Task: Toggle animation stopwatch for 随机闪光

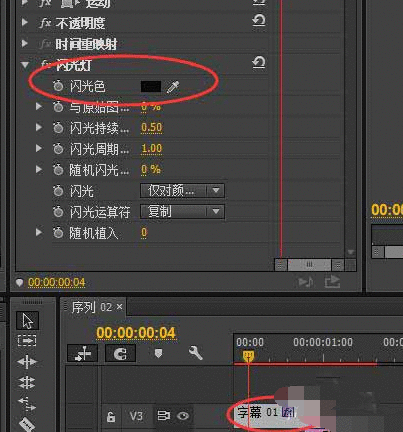Action: 58,170
